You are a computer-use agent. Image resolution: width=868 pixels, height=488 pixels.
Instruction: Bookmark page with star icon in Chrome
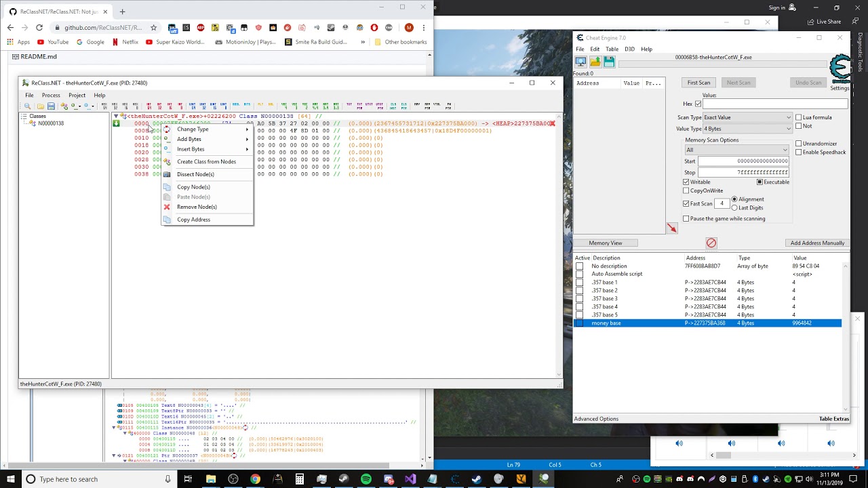[x=153, y=28]
